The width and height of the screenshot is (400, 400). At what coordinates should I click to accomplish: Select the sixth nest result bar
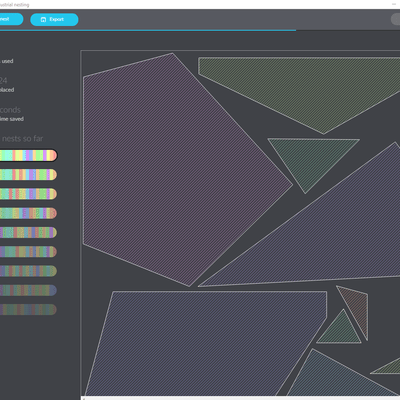point(28,252)
